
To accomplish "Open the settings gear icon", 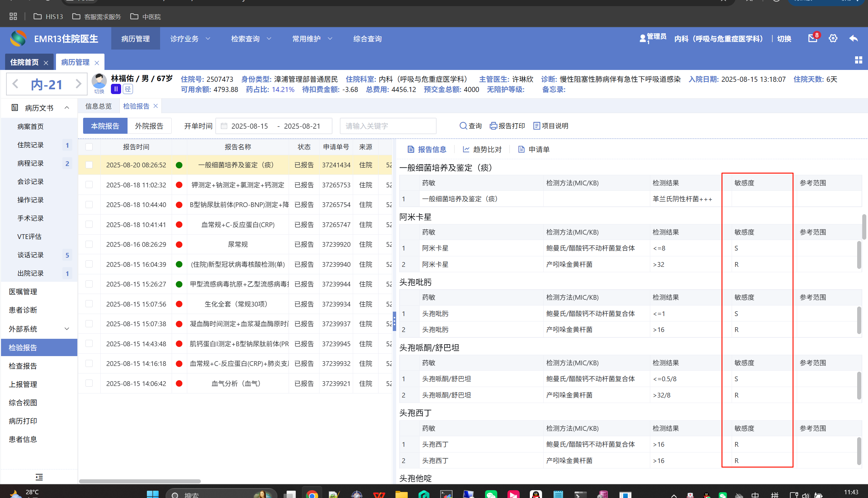I will click(x=833, y=38).
